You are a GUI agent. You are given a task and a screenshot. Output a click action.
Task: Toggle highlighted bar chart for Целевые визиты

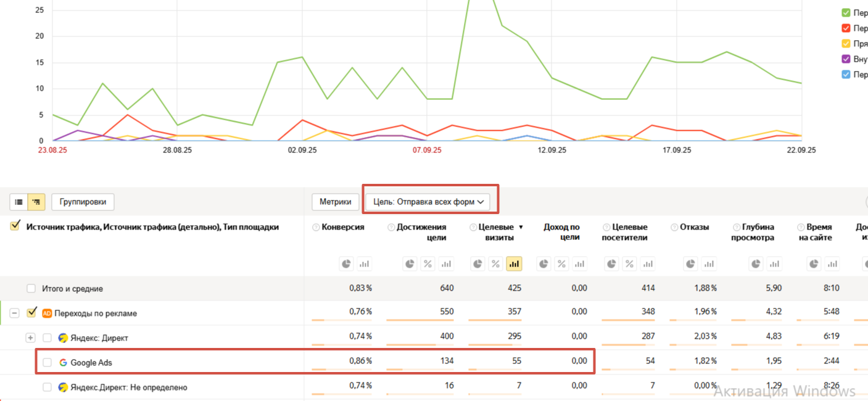tap(514, 264)
